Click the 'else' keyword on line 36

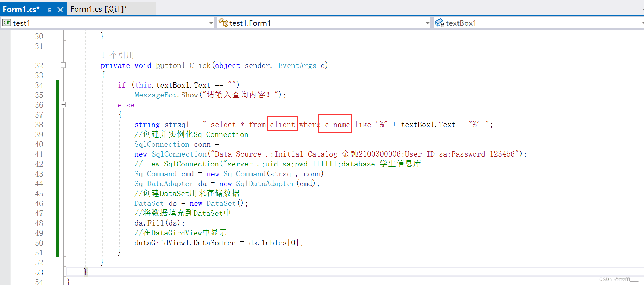(126, 105)
